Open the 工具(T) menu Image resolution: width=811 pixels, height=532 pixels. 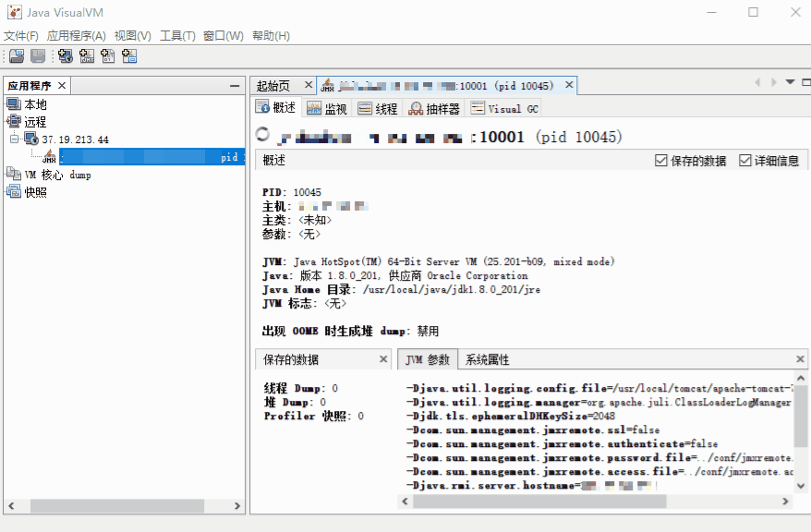[177, 36]
